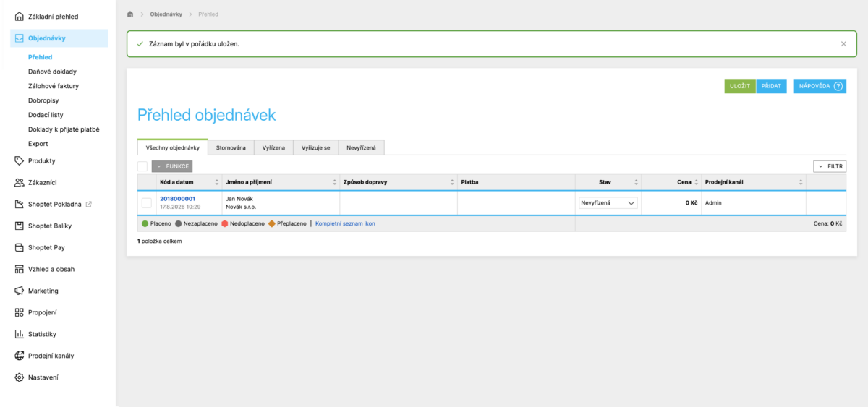Click the green Placeno status icon
868x407 pixels.
click(x=145, y=224)
